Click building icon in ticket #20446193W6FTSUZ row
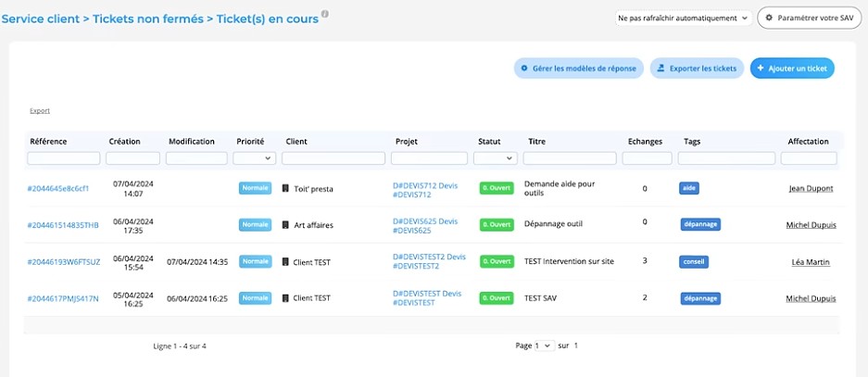This screenshot has height=377, width=868. (285, 262)
